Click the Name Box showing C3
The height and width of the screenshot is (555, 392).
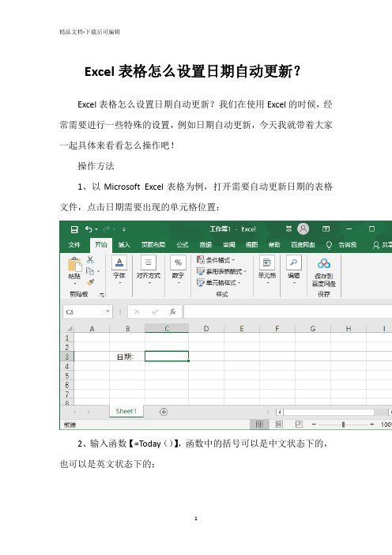84,311
